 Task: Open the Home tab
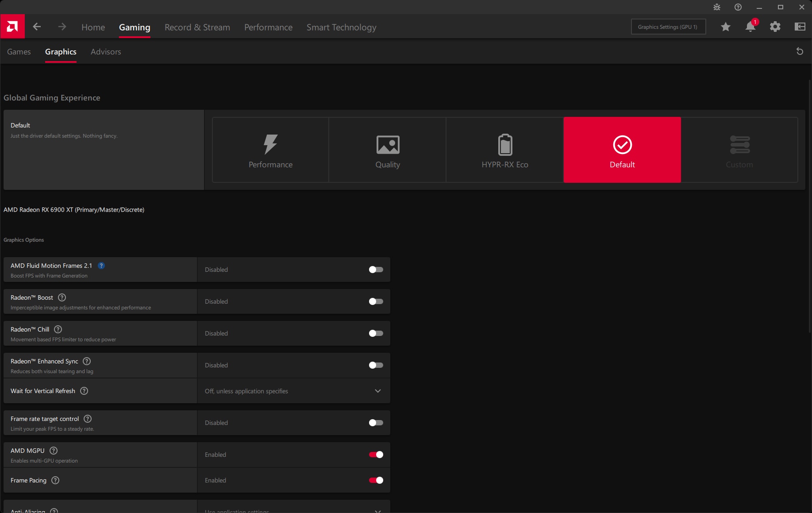(x=93, y=27)
